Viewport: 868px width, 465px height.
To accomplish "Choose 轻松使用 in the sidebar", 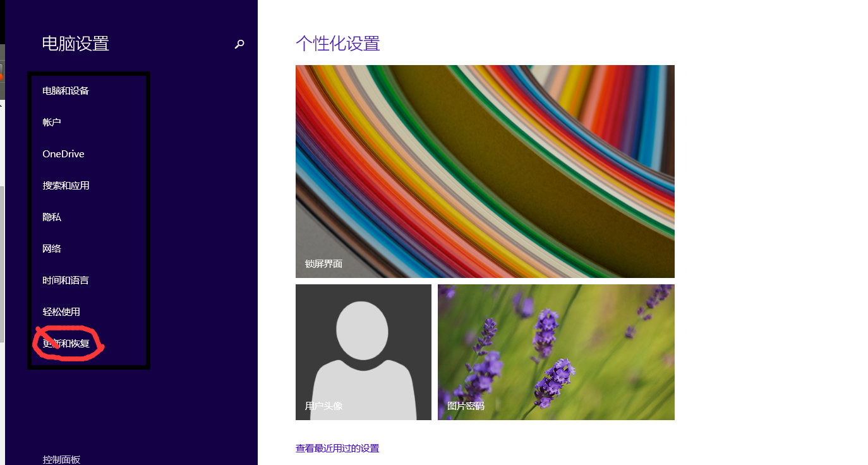I will [x=61, y=312].
